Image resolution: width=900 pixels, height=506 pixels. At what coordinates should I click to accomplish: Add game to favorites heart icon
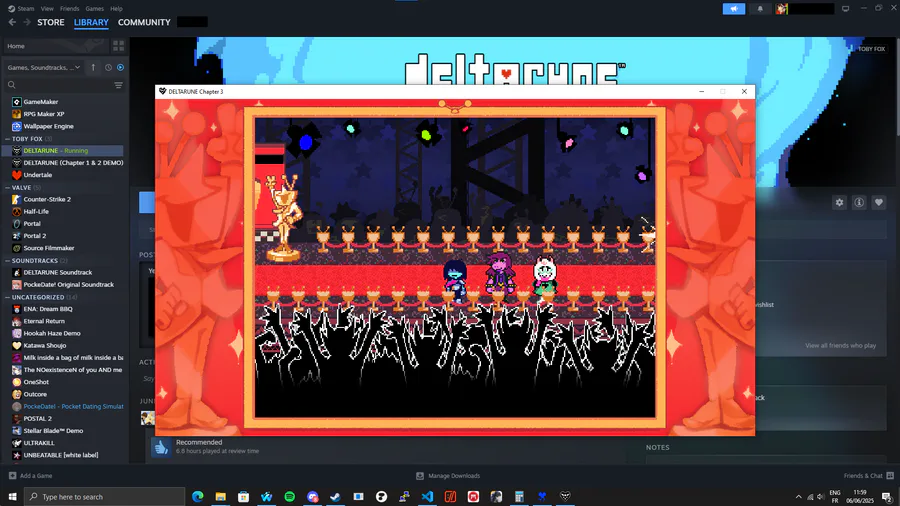tap(878, 203)
